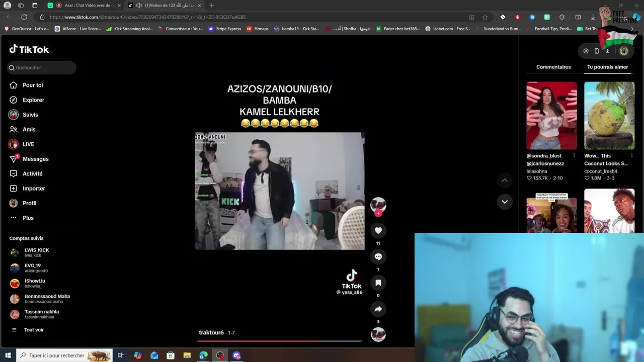The height and width of the screenshot is (362, 644).
Task: Open the Explorer section
Action: [x=27, y=100]
